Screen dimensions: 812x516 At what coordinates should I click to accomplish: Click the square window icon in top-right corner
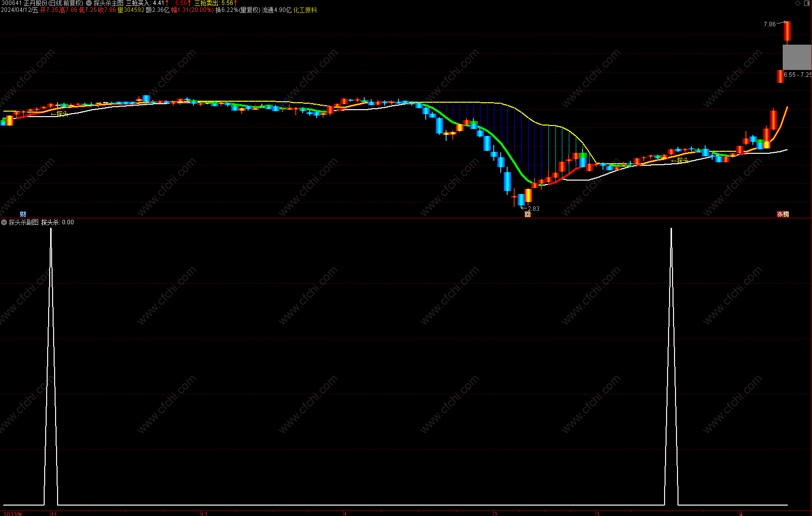(807, 3)
